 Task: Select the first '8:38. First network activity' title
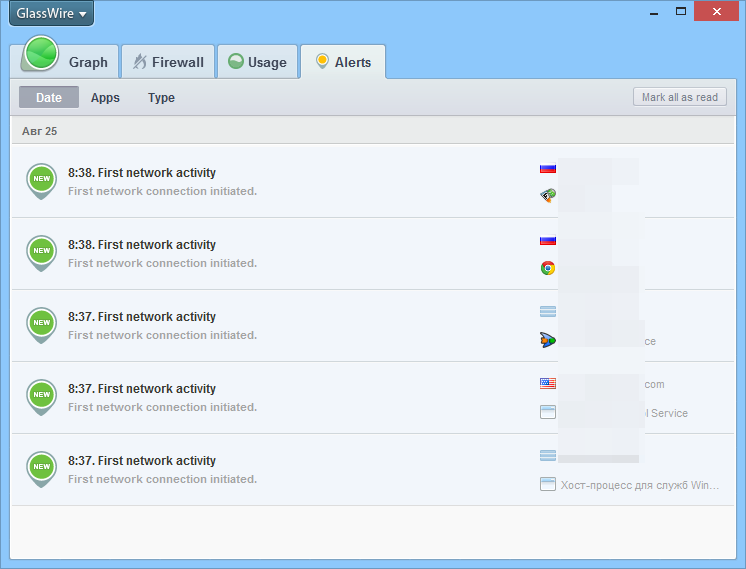pyautogui.click(x=142, y=173)
